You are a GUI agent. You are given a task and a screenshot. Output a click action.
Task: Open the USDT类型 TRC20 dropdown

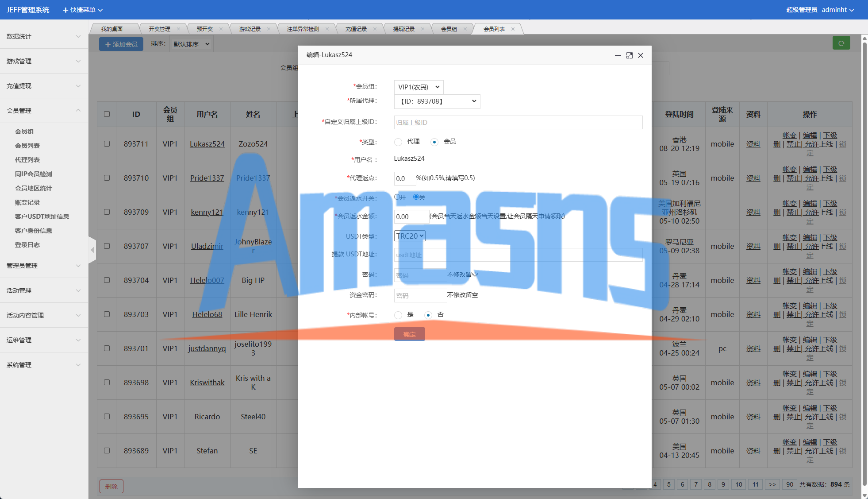click(x=410, y=236)
